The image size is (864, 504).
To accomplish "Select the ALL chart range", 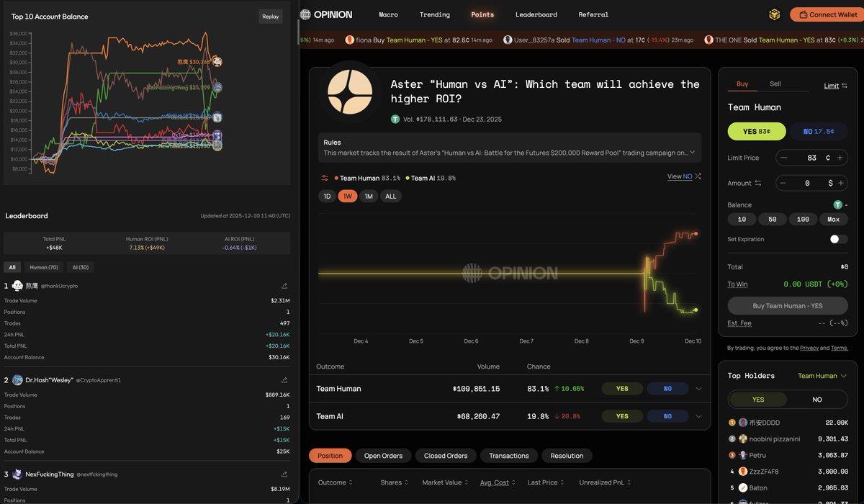I will pos(391,197).
